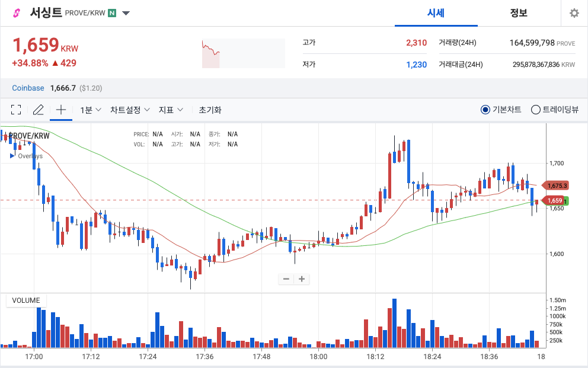Click the Coinbase price 1,666.7
Screen dimensions: 588x368
click(63, 88)
